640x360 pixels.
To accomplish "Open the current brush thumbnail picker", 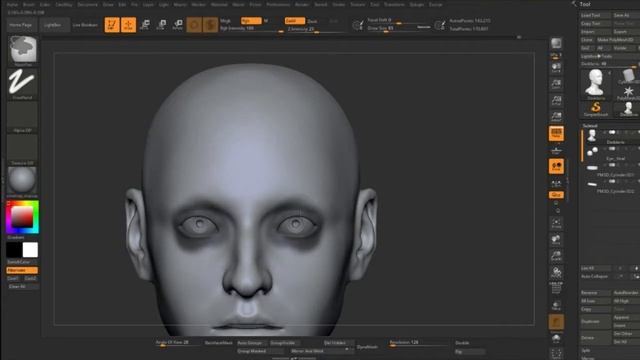I will click(22, 50).
